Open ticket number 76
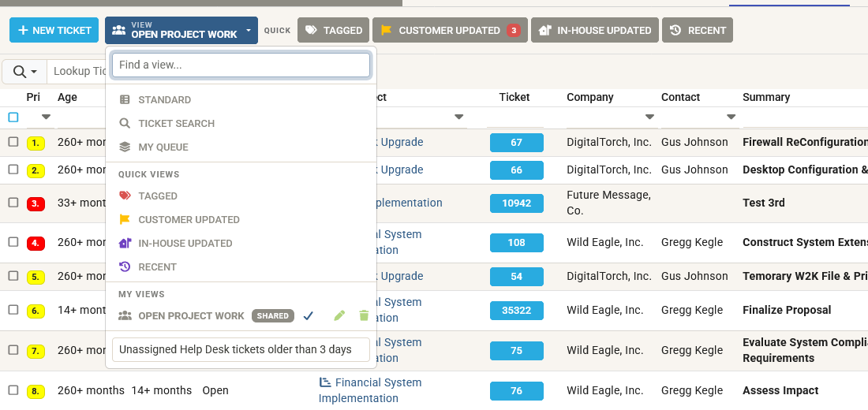The height and width of the screenshot is (410, 868). [517, 391]
